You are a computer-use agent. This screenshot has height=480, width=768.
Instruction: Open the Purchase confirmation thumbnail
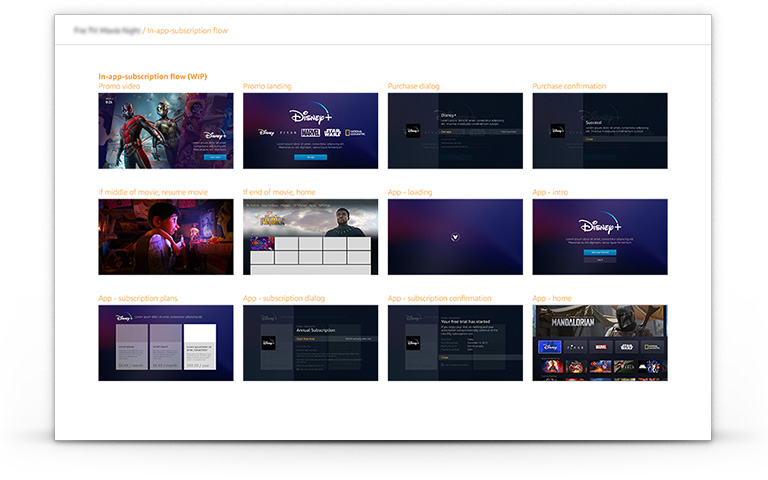(600, 131)
